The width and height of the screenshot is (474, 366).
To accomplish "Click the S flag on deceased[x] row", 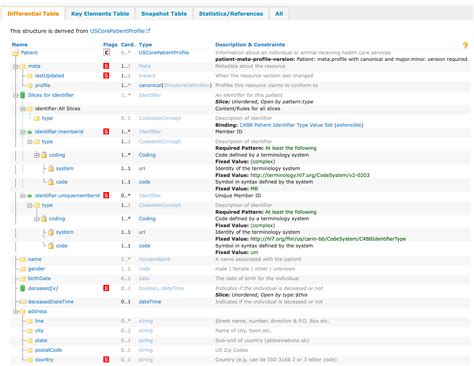I will pyautogui.click(x=106, y=288).
